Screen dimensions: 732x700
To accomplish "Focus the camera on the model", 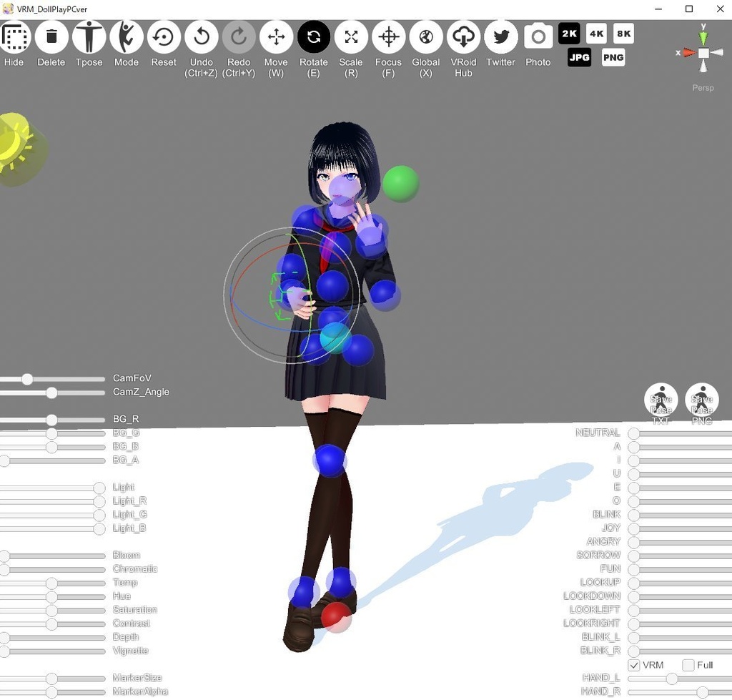I will point(388,36).
